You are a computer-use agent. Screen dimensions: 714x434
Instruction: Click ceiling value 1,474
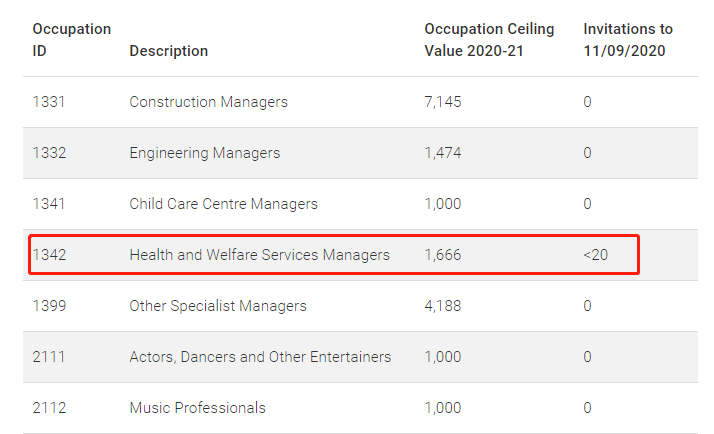point(443,153)
